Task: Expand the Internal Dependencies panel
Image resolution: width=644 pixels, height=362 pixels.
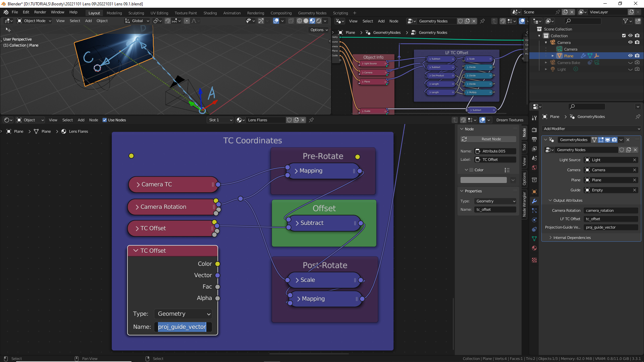Action: point(550,238)
